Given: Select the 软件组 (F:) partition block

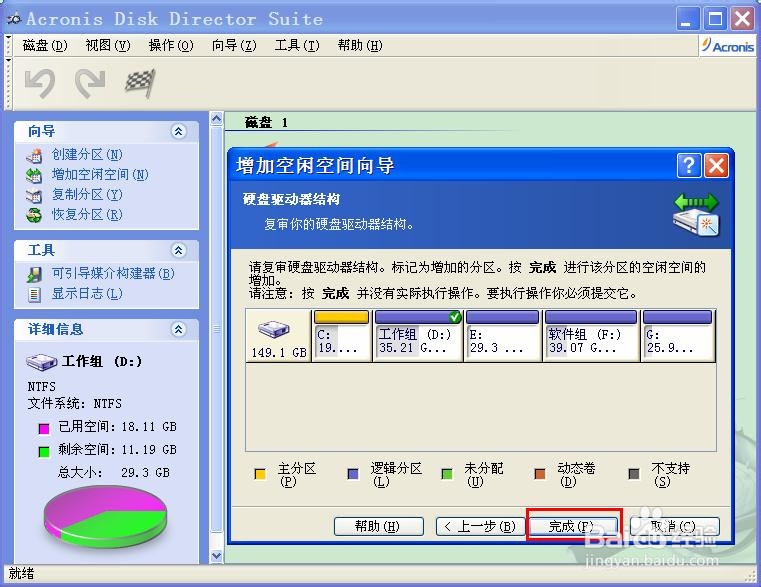Looking at the screenshot, I should click(x=591, y=335).
